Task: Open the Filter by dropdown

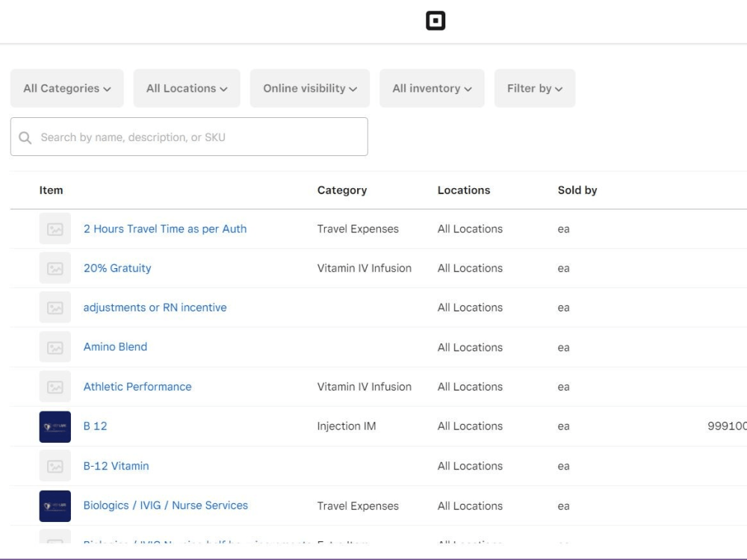Action: [x=535, y=88]
